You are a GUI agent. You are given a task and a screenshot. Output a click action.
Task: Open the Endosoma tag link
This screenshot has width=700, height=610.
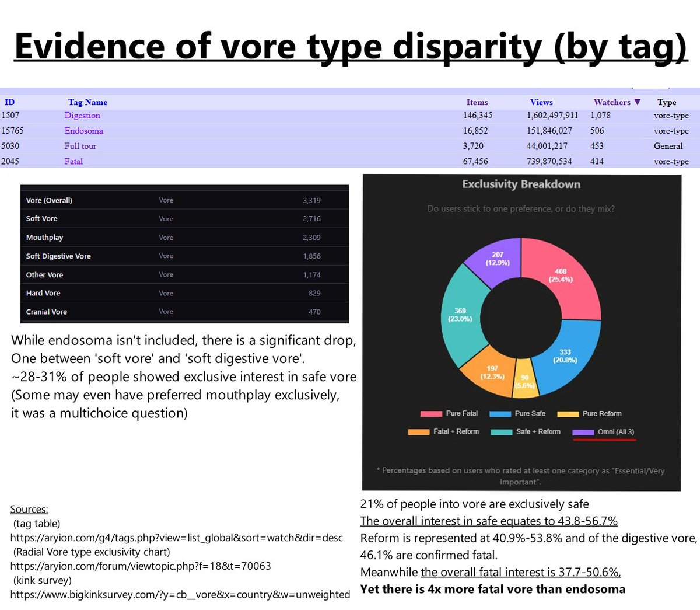tap(83, 131)
